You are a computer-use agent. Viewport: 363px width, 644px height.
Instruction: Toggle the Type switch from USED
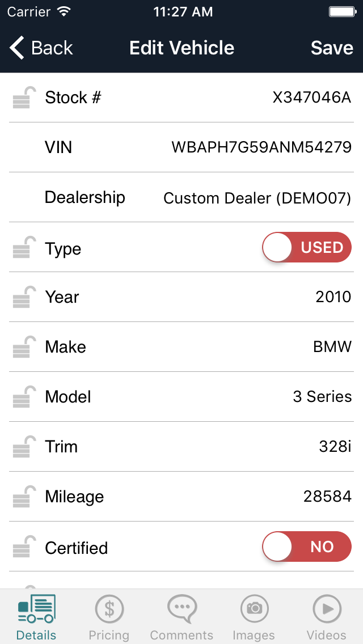pyautogui.click(x=306, y=247)
